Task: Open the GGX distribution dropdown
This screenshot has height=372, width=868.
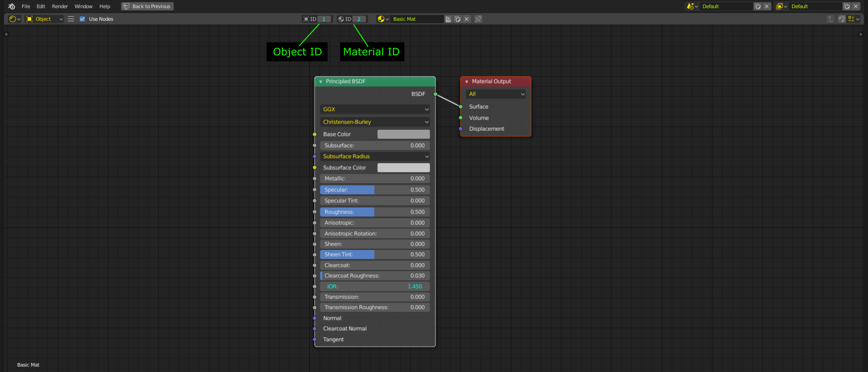Action: (375, 109)
